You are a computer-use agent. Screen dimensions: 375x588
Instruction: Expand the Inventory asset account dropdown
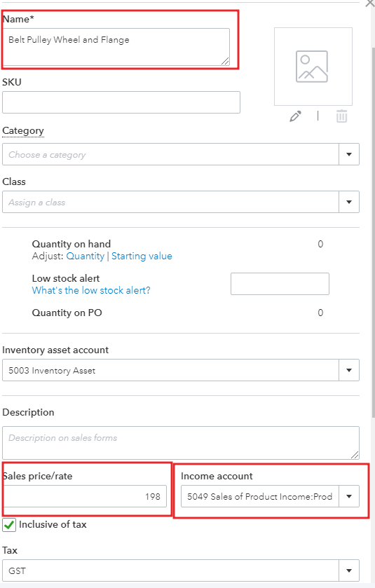(x=349, y=370)
